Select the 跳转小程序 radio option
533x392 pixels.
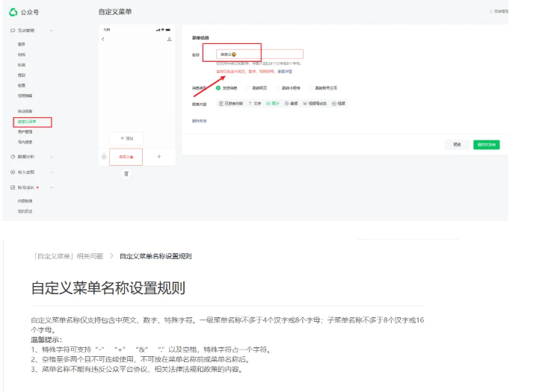tap(278, 88)
